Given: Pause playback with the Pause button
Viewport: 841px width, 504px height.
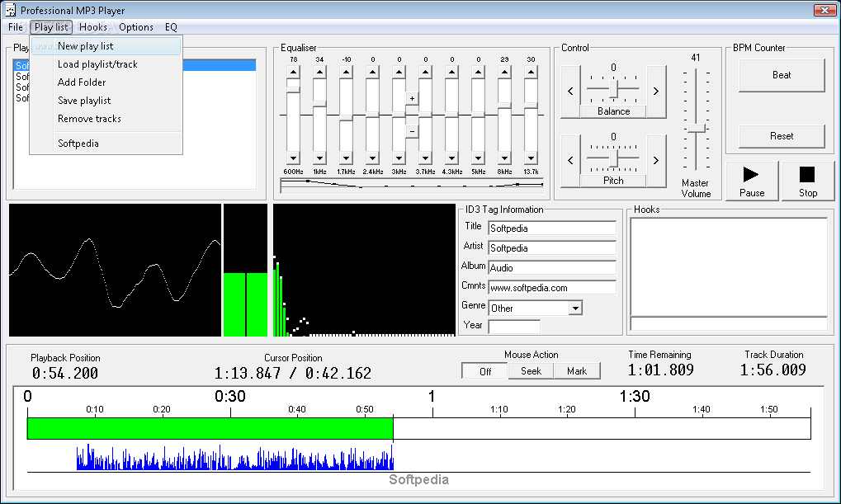Looking at the screenshot, I should click(x=752, y=181).
